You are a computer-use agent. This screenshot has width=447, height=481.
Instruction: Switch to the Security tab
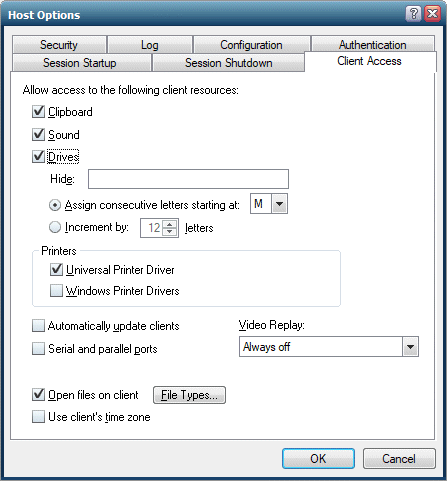[x=59, y=45]
